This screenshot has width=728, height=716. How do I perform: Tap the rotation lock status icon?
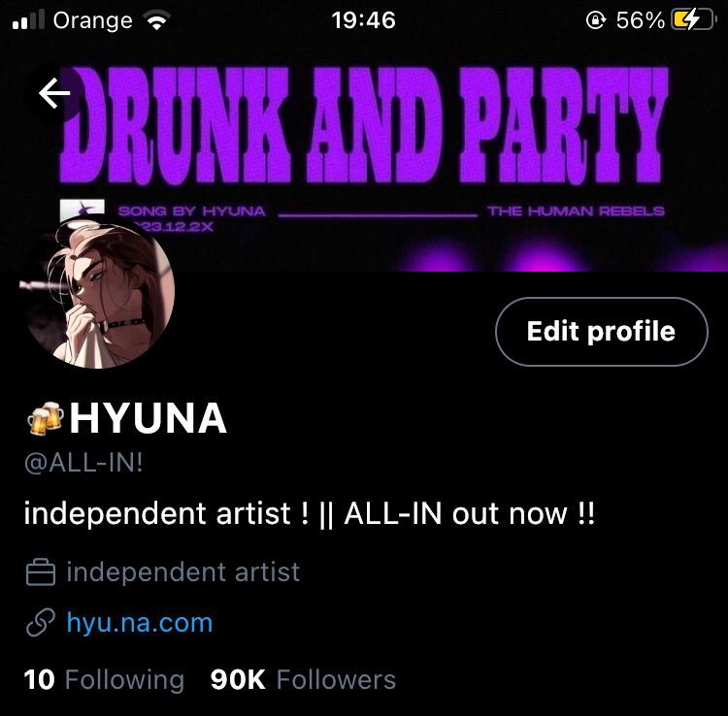pos(596,20)
